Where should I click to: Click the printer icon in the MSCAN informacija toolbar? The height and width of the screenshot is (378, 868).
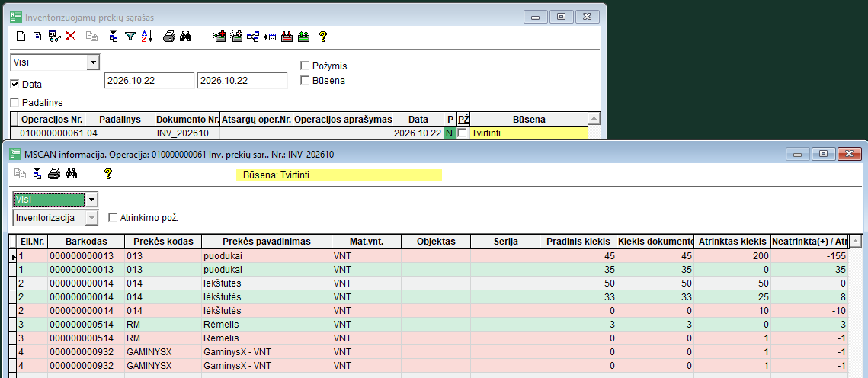point(53,174)
